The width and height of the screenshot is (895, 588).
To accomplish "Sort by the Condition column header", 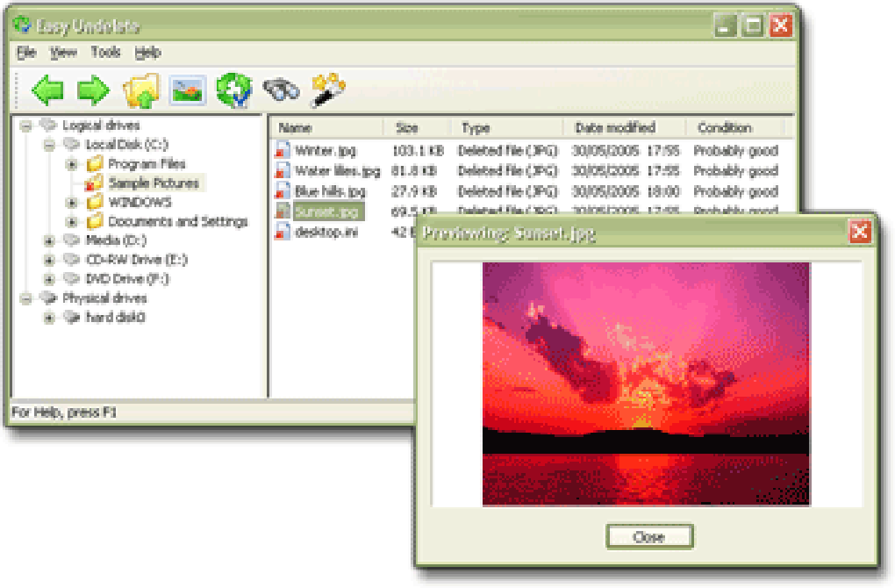I will (736, 128).
